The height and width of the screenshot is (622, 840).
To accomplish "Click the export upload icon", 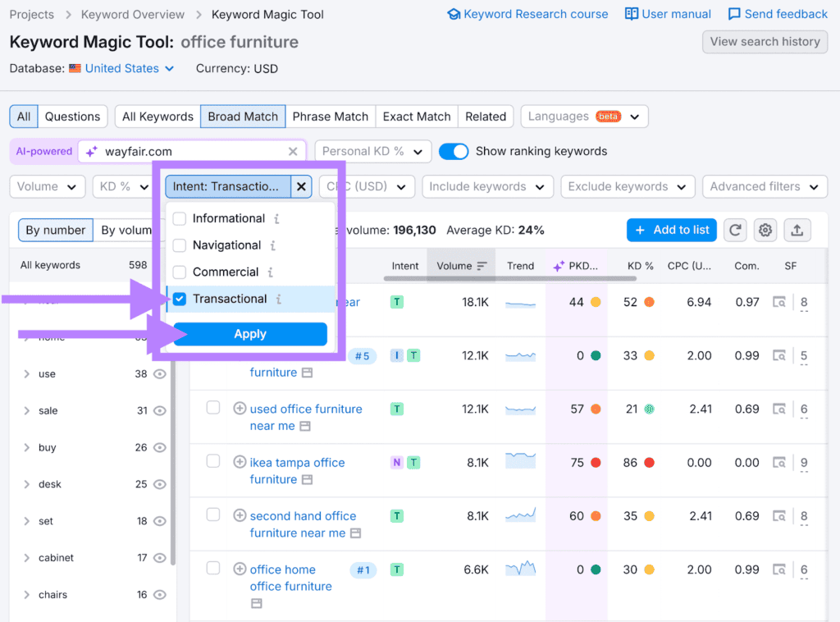I will 797,231.
